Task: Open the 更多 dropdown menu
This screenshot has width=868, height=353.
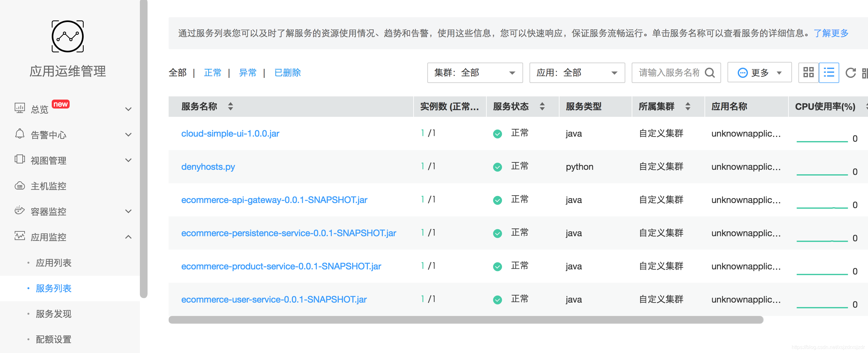Action: point(759,73)
